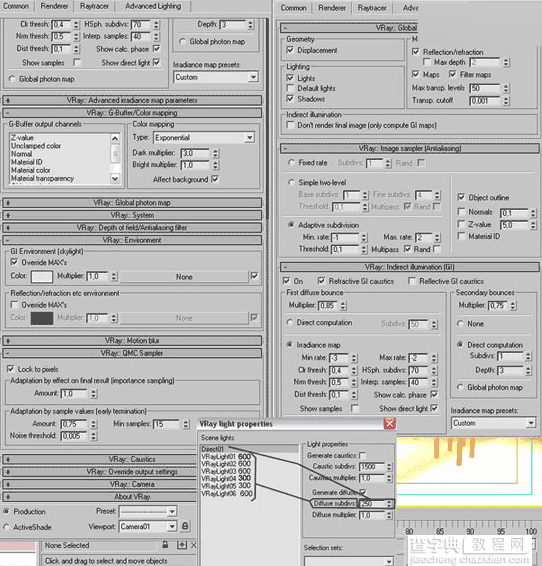542x566 pixels.
Task: Expand the VRay Caustics rollout
Action: point(100,459)
